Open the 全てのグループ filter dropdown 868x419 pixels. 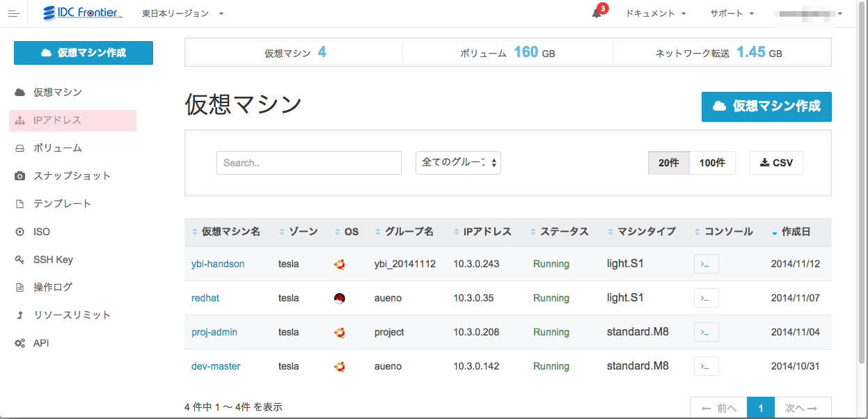pyautogui.click(x=458, y=162)
